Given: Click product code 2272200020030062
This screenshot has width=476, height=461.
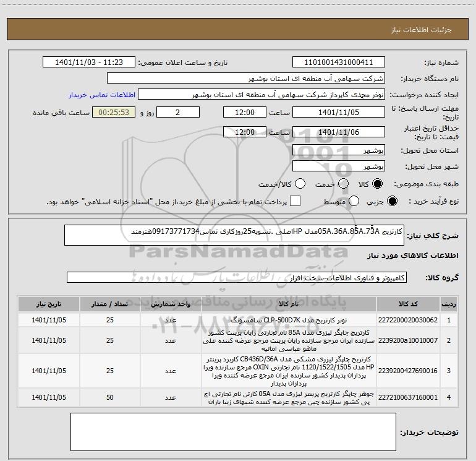Looking at the screenshot, I should coord(408,320).
